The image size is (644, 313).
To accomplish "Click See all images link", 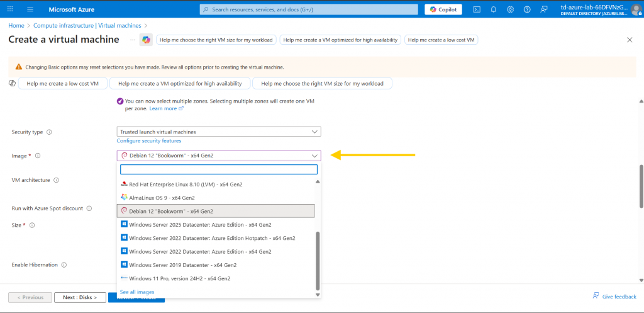I will pos(137,292).
